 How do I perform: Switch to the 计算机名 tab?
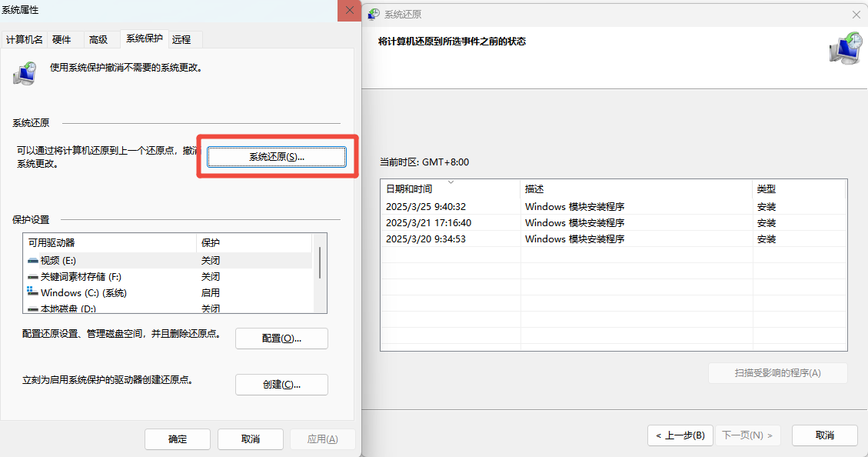[x=25, y=40]
